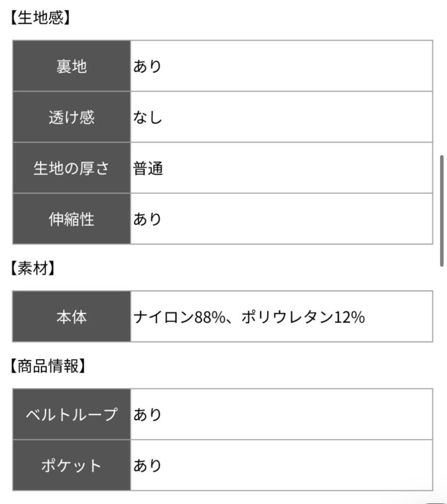Select the ベルトループ label cell
Screen dimensions: 447x504
coord(71,414)
